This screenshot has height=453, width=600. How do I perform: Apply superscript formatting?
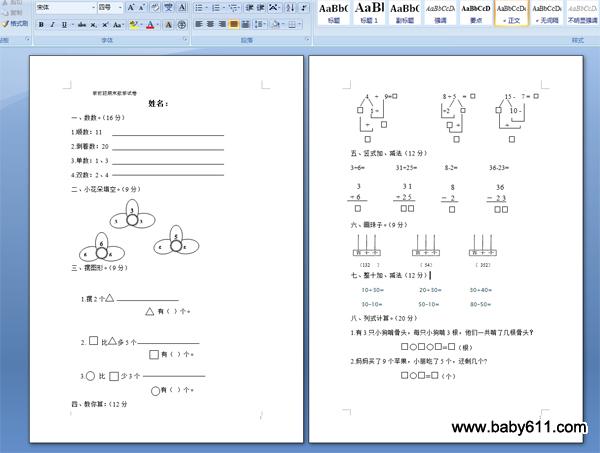click(105, 24)
